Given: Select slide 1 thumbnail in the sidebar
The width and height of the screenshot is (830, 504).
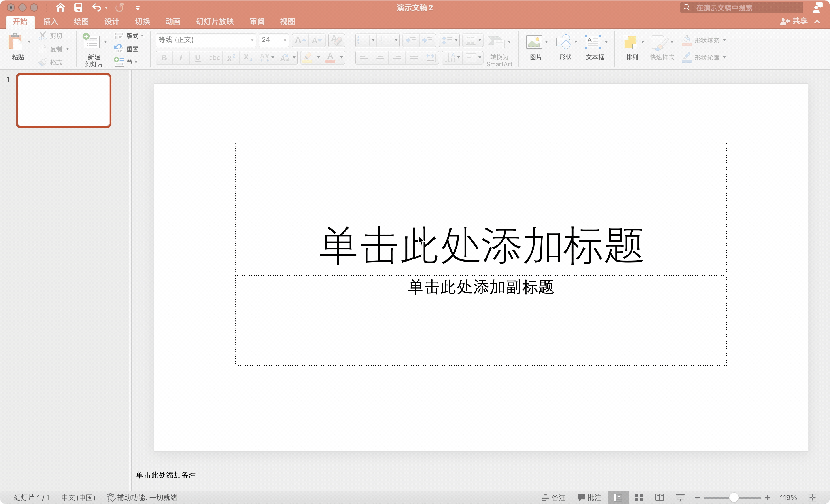Looking at the screenshot, I should click(64, 100).
